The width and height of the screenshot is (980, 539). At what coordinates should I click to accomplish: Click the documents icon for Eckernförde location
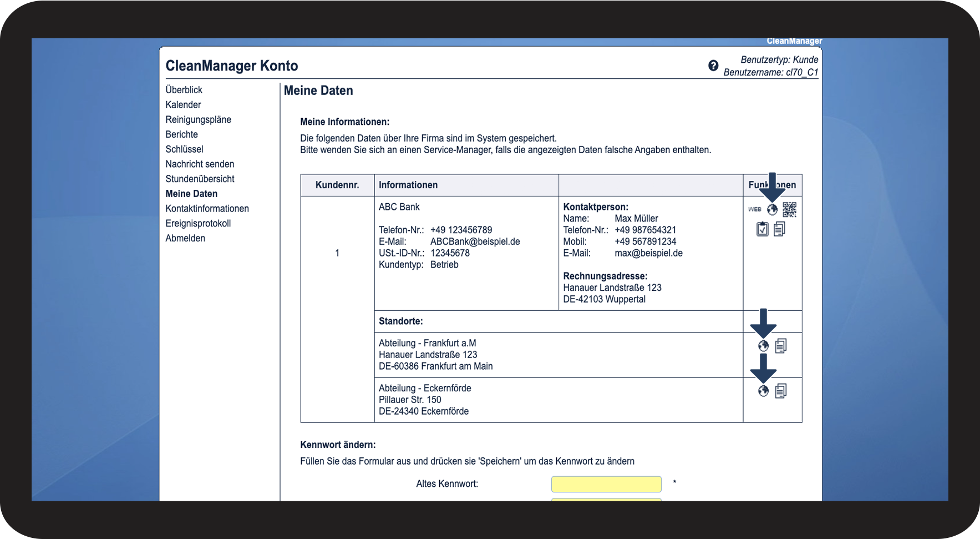point(781,391)
